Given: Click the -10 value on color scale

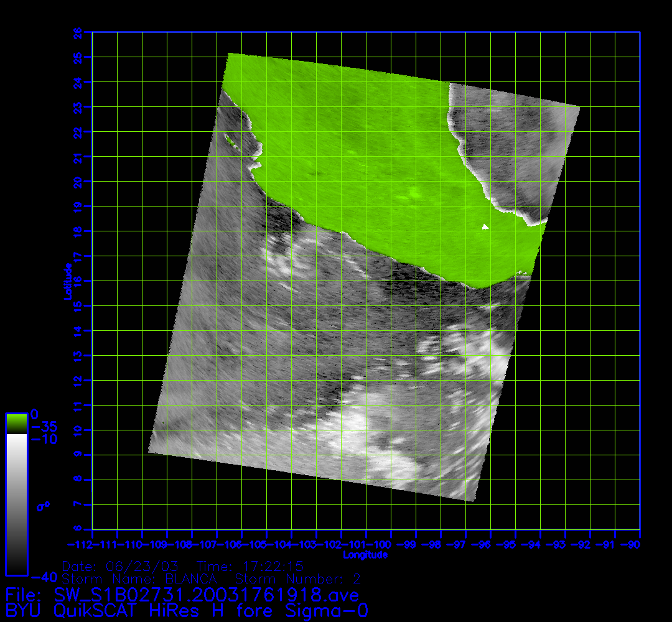Looking at the screenshot, I should [x=44, y=440].
